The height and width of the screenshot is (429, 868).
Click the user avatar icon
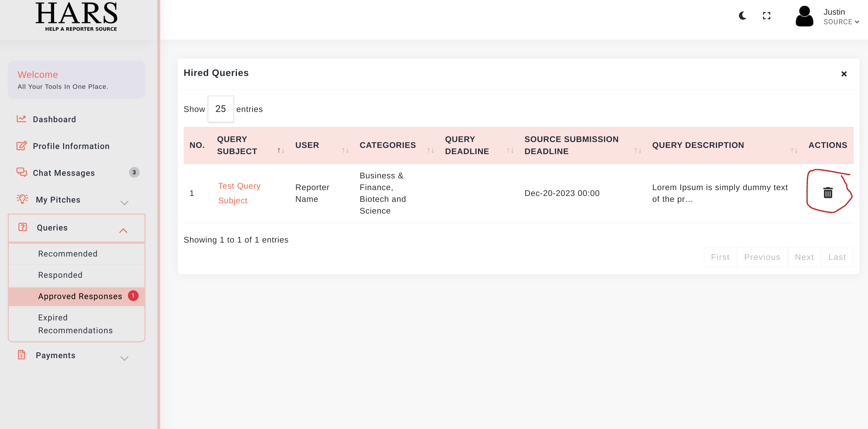point(805,16)
